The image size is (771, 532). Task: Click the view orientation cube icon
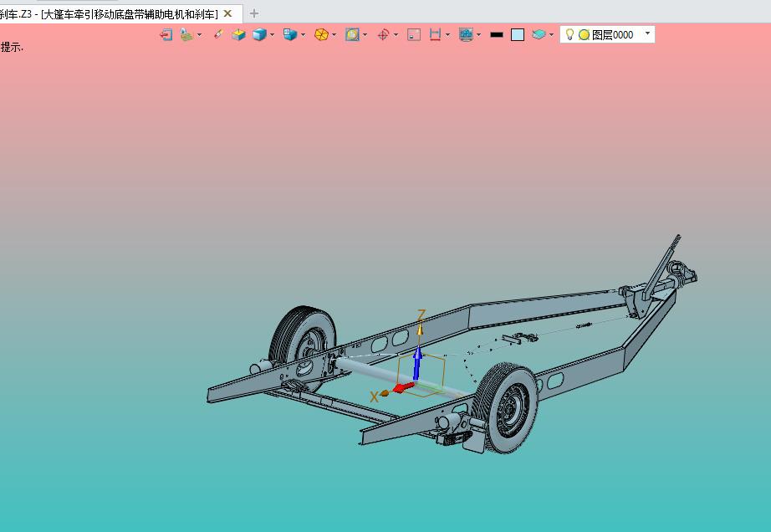coord(290,34)
